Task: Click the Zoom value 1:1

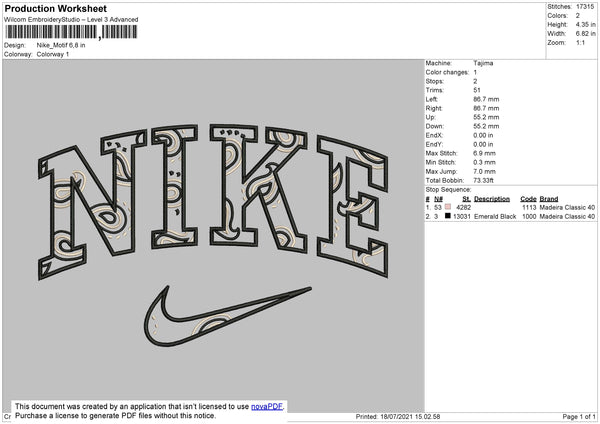Action: [x=580, y=43]
